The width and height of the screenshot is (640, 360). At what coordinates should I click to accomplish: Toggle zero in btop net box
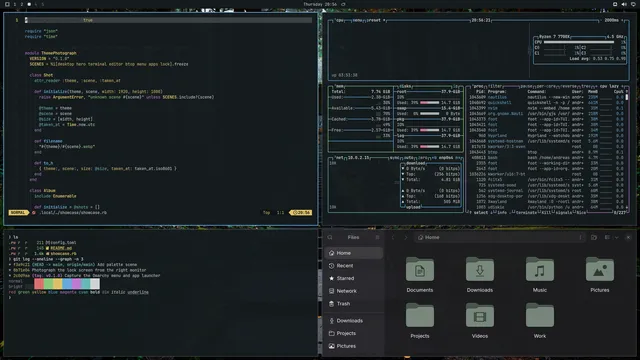[x=423, y=158]
